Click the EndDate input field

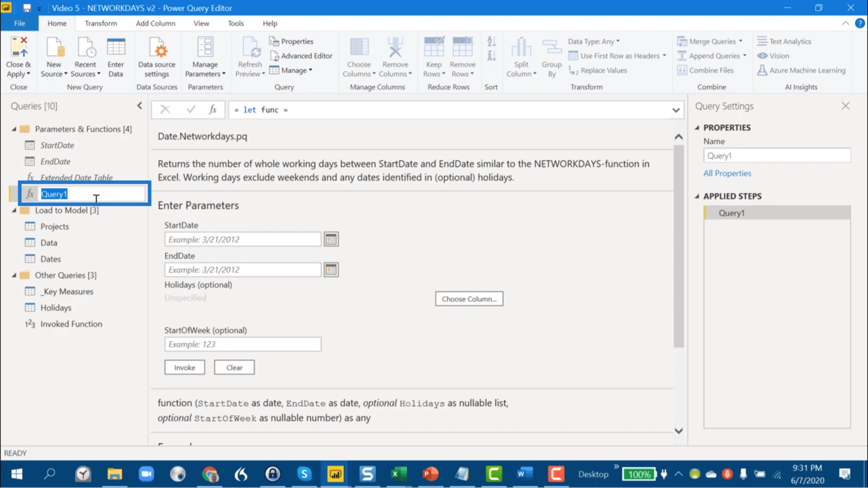point(243,270)
